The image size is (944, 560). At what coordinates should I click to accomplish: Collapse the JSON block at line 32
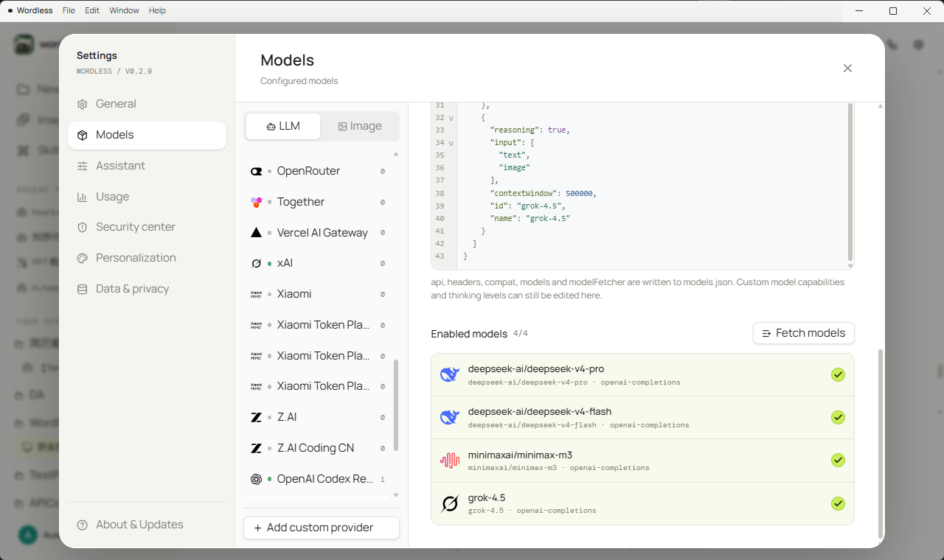[451, 118]
